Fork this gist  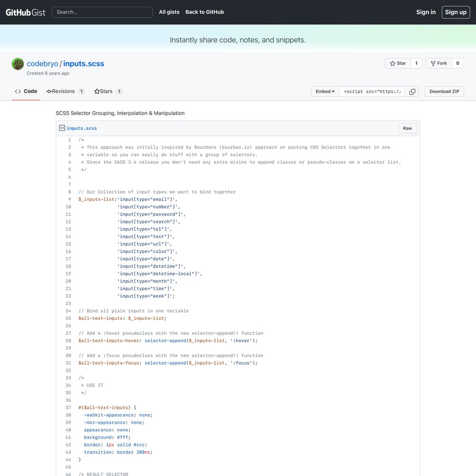coord(439,63)
